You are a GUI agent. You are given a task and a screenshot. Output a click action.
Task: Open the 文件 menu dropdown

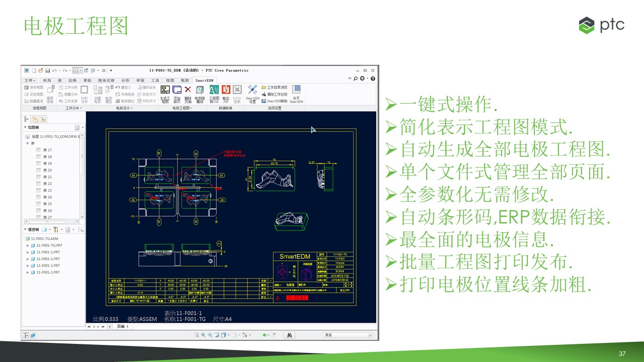point(30,80)
